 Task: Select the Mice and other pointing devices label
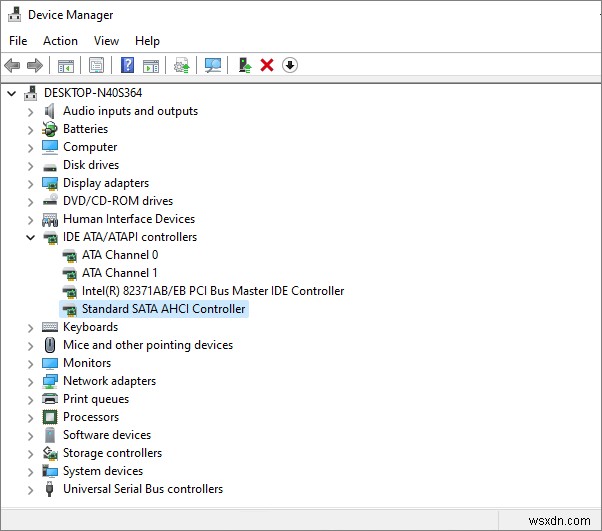point(148,345)
